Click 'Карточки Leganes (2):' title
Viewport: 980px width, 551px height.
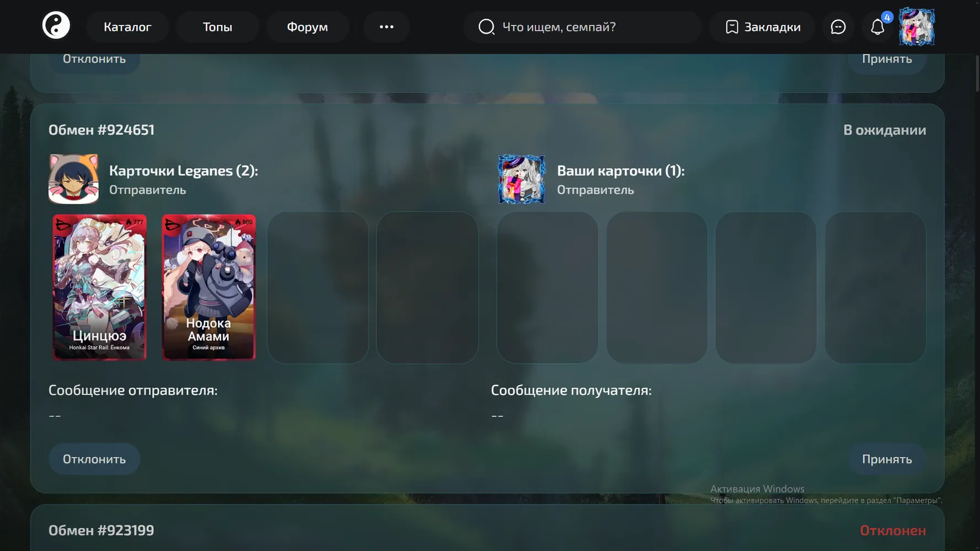click(x=184, y=171)
